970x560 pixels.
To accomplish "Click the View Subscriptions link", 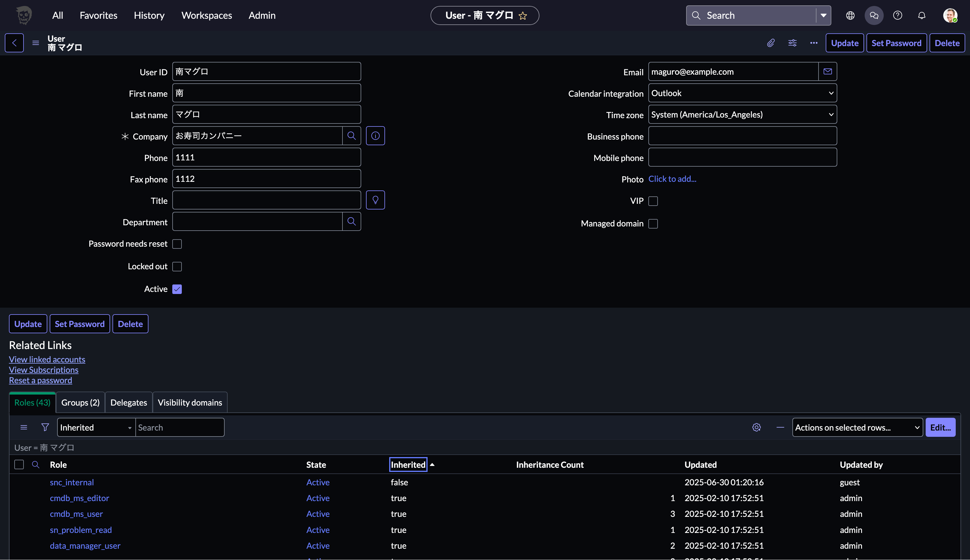I will (43, 370).
